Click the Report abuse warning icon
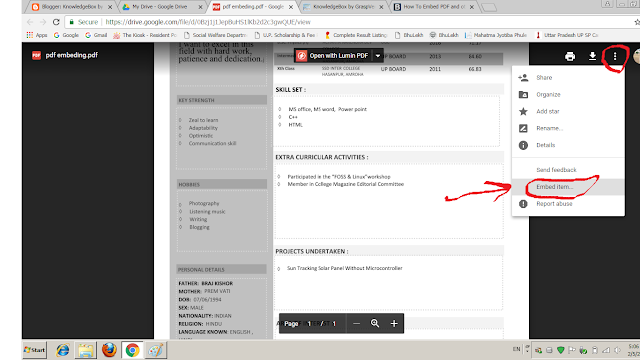The width and height of the screenshot is (640, 360). pyautogui.click(x=523, y=204)
